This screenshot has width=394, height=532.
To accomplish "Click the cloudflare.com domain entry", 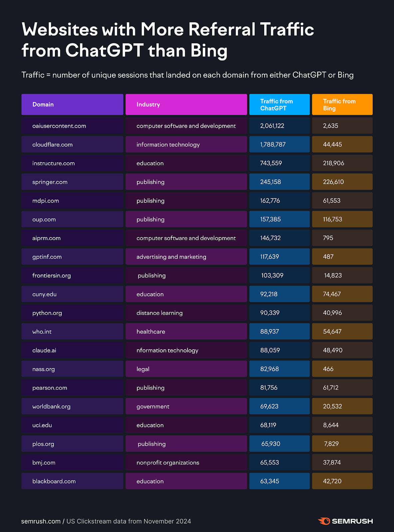I will pos(53,145).
